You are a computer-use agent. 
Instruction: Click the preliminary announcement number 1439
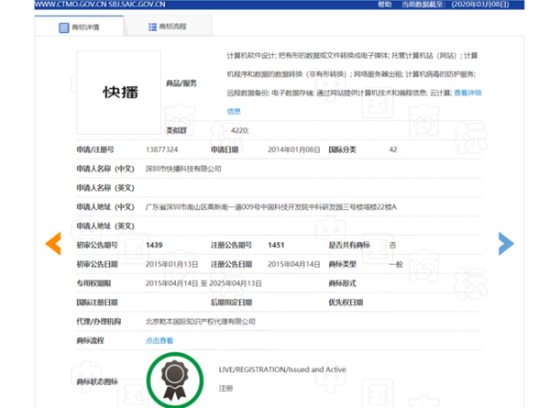tap(154, 245)
